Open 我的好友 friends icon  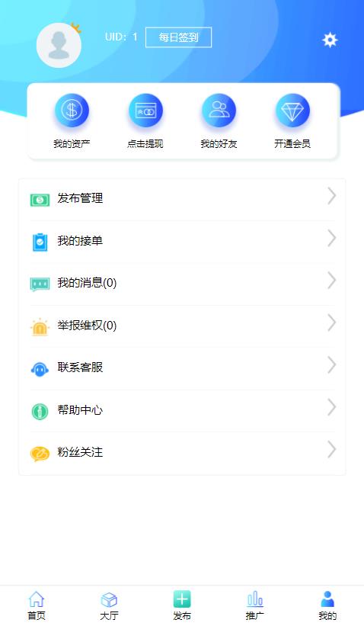219,111
